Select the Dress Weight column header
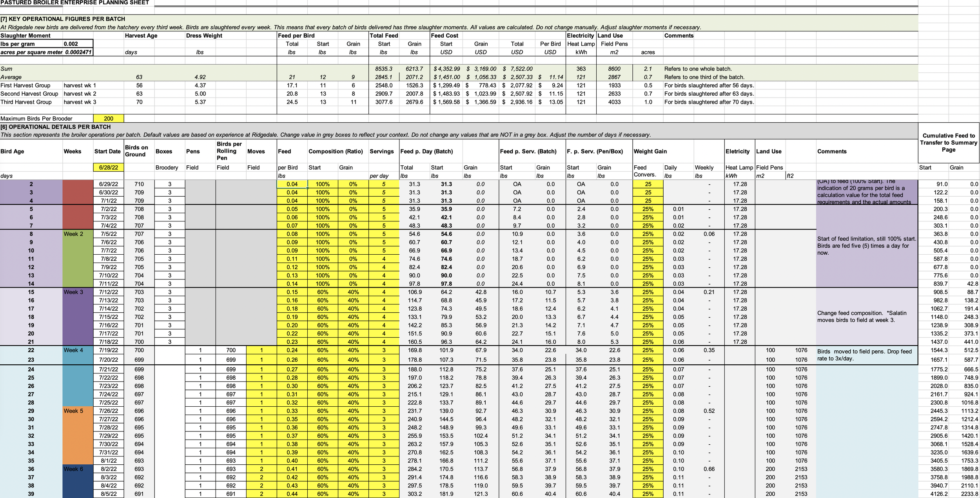 [204, 36]
